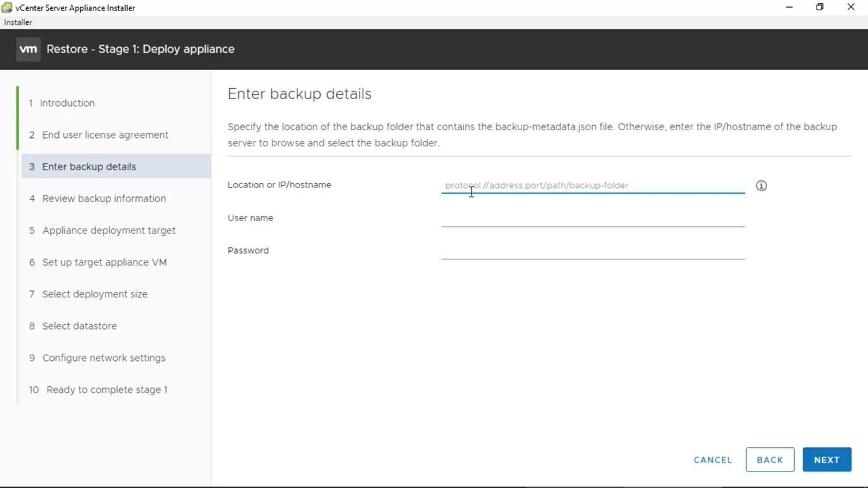This screenshot has width=868, height=488.
Task: Cancel the restore wizard
Action: [x=713, y=460]
